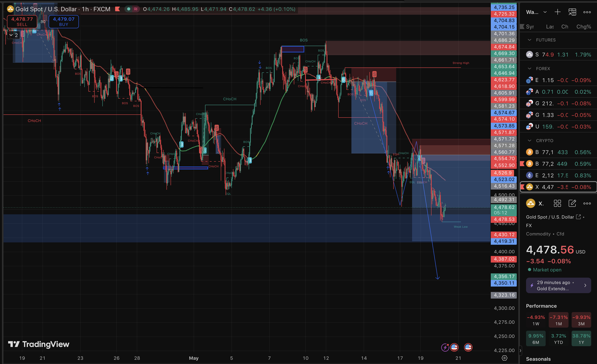This screenshot has height=364, width=597.
Task: Open the symbol page external link icon
Action: (578, 217)
